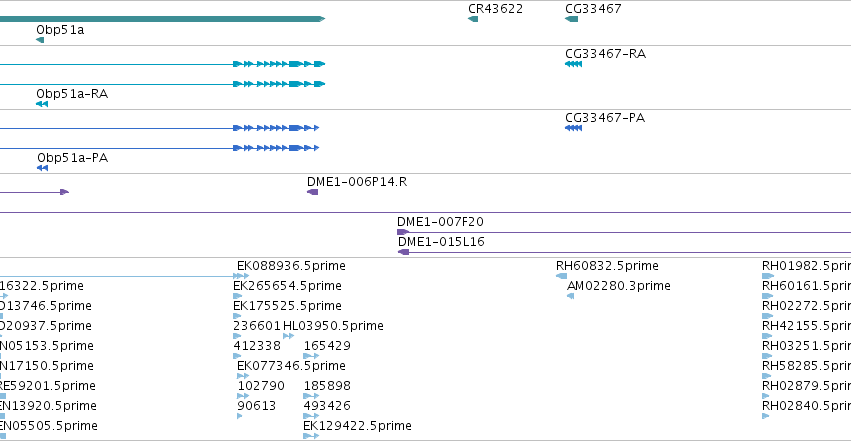The height and width of the screenshot is (441, 851).
Task: Click the EK088936.5prime EST label
Action: pyautogui.click(x=291, y=266)
